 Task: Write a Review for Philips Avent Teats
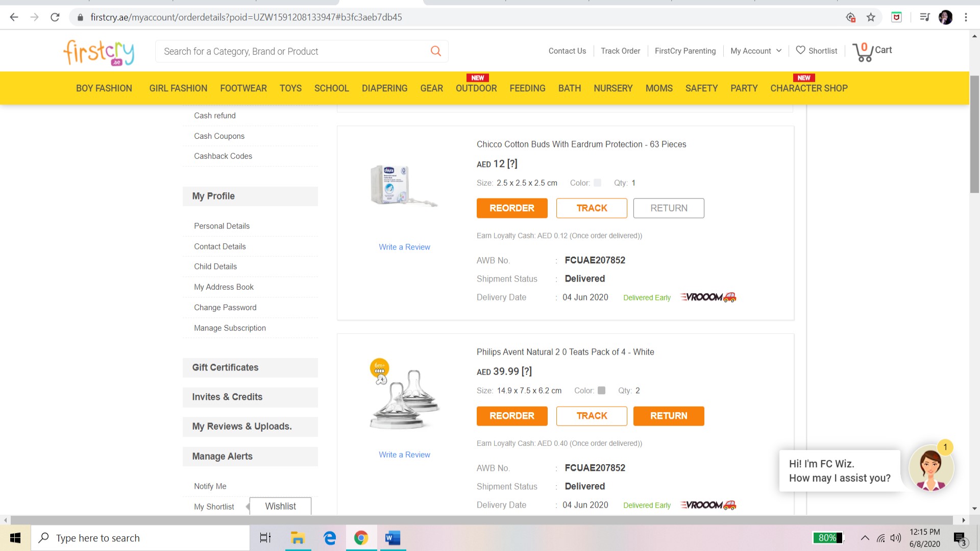point(404,455)
